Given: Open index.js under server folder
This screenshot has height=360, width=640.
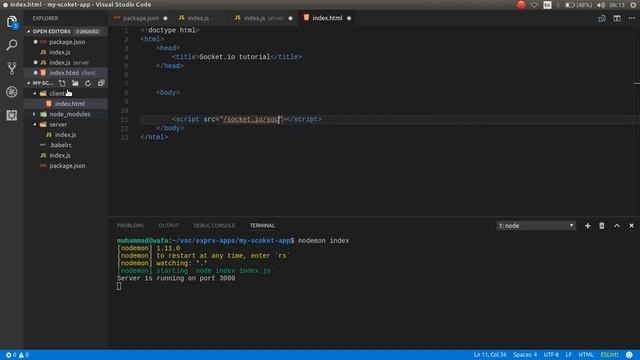Looking at the screenshot, I should (x=65, y=135).
